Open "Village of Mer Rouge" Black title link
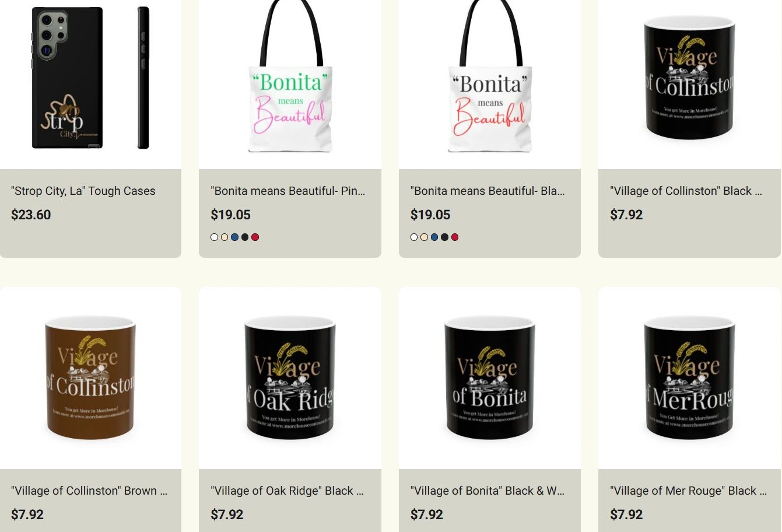The width and height of the screenshot is (782, 532). (688, 491)
